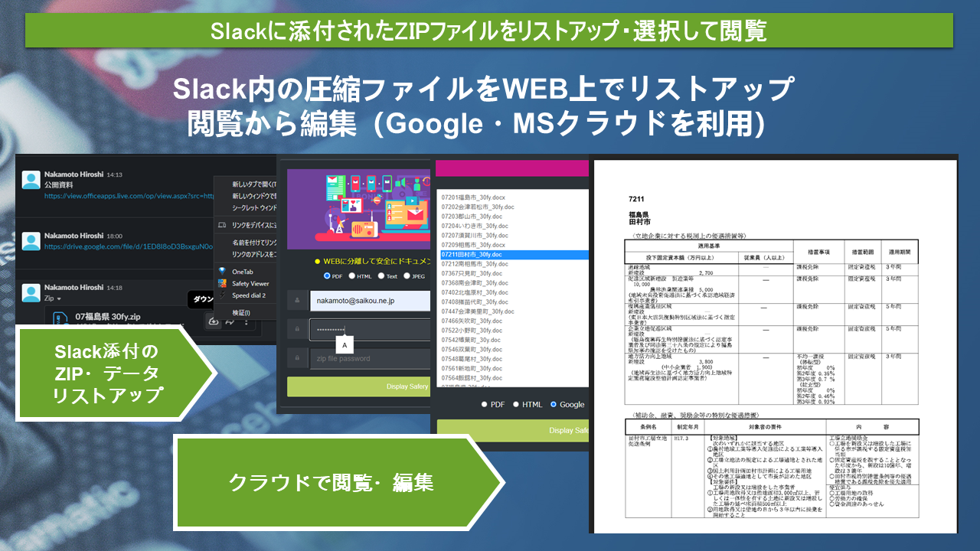Choose 新しいタブで開く from the context menu
Viewport: 980px width, 551px height.
254,184
